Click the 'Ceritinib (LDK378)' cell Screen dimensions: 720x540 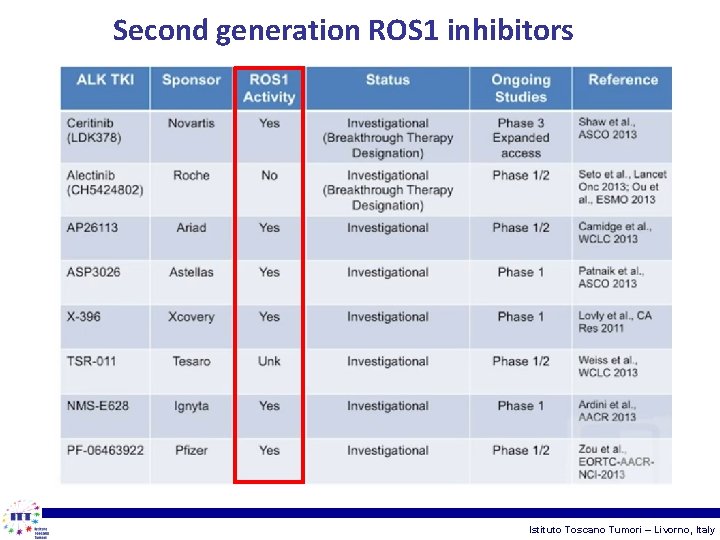[x=105, y=136]
